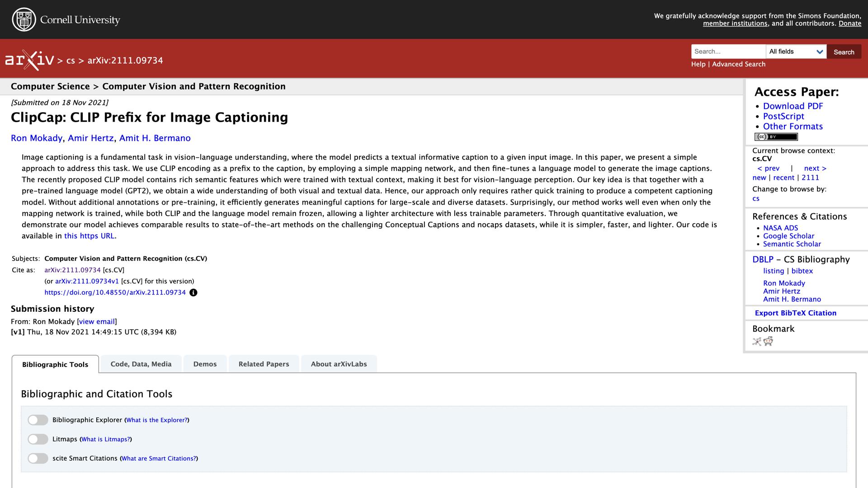Go to next paper in cs.CV
The width and height of the screenshot is (868, 488).
pos(815,169)
